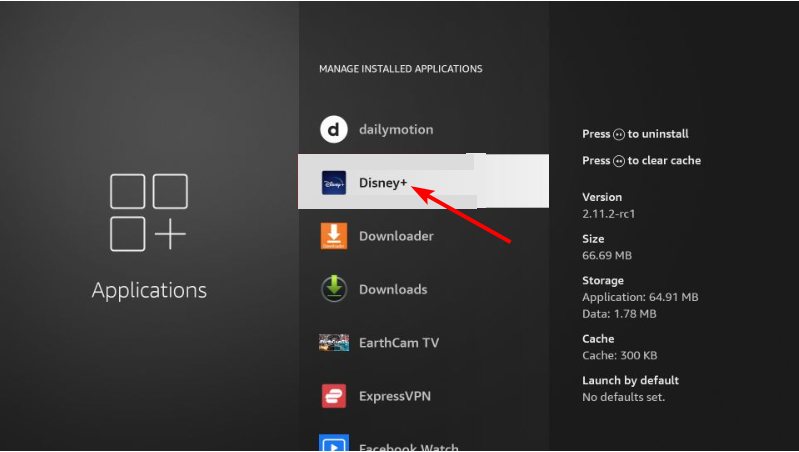Image resolution: width=799 pixels, height=452 pixels.
Task: Click the uninstall remote button icon
Action: 619,135
